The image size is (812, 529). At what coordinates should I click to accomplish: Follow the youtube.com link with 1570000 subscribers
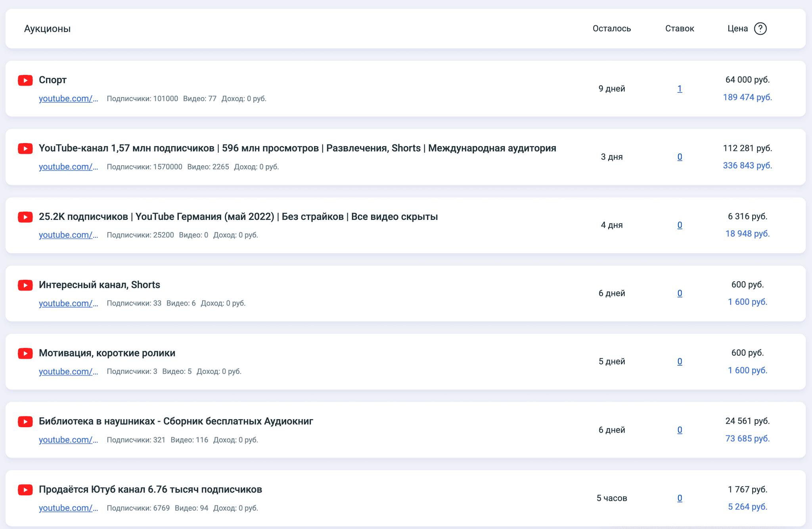(69, 166)
